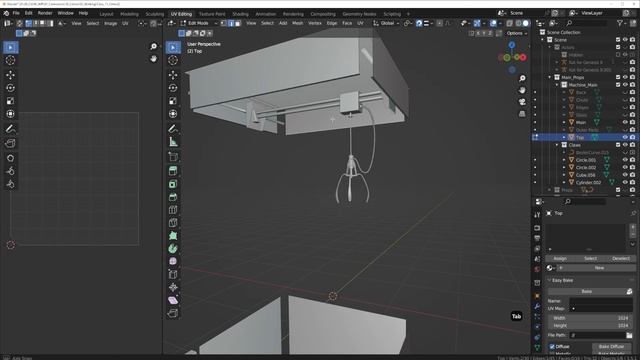Toggle visibility of Main object
The image size is (640, 360).
tap(625, 122)
